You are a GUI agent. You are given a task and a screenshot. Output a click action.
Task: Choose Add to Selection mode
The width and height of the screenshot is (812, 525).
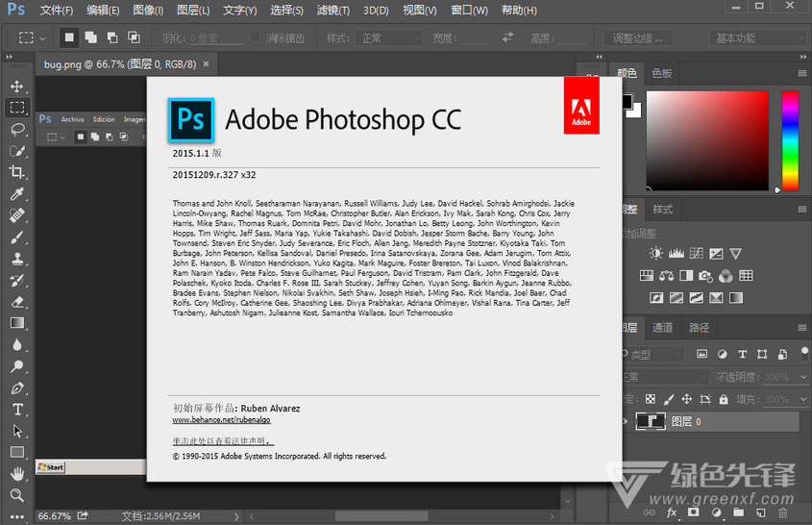pos(90,37)
